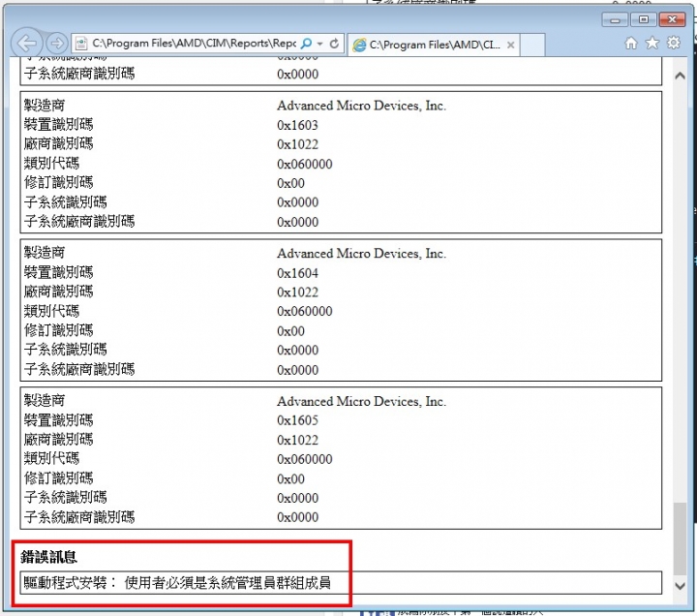697x616 pixels.
Task: Click Advanced Micro Devices text for 0x1603 device
Action: 361,106
